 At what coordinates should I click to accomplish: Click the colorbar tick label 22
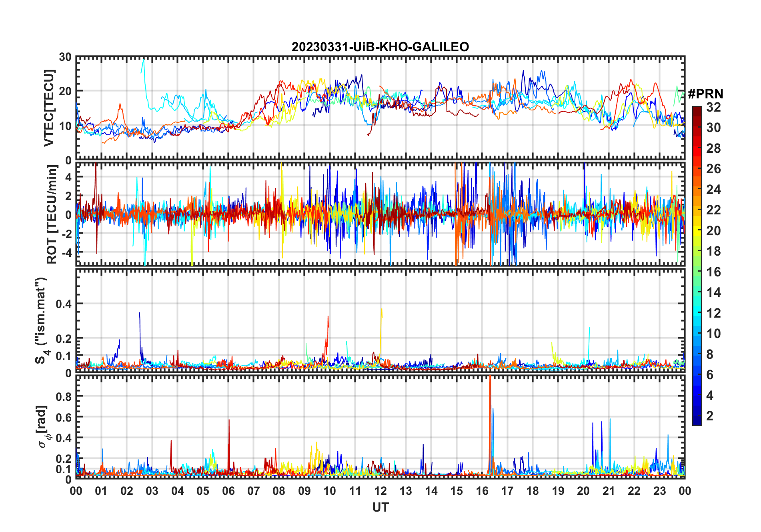713,210
